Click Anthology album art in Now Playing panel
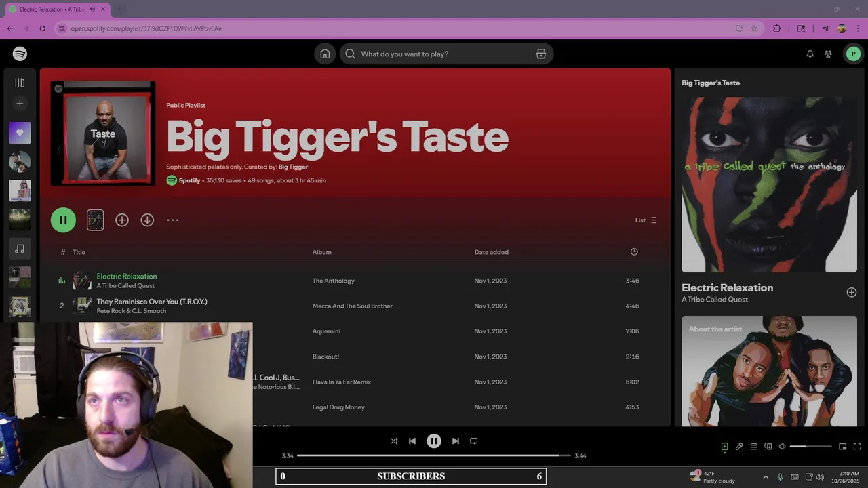 (769, 184)
